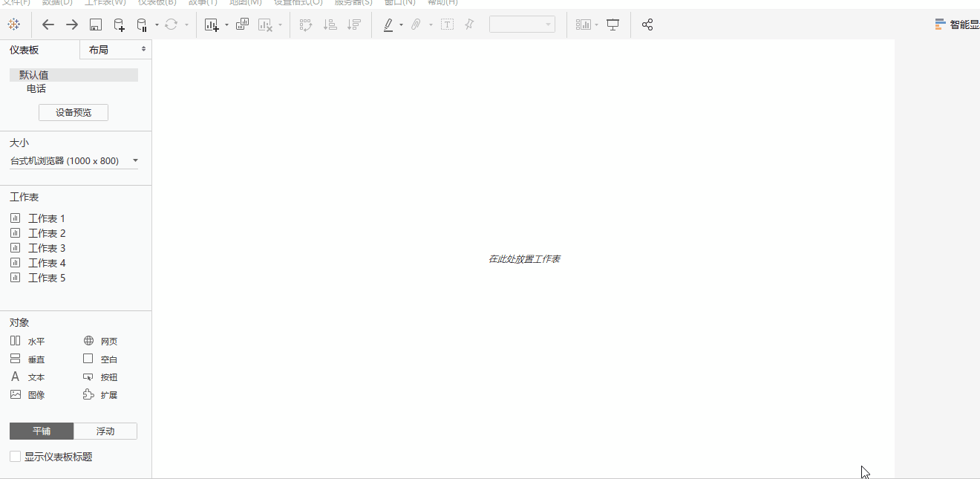
Task: Open show/hide cards dropdown arrow
Action: [x=596, y=25]
